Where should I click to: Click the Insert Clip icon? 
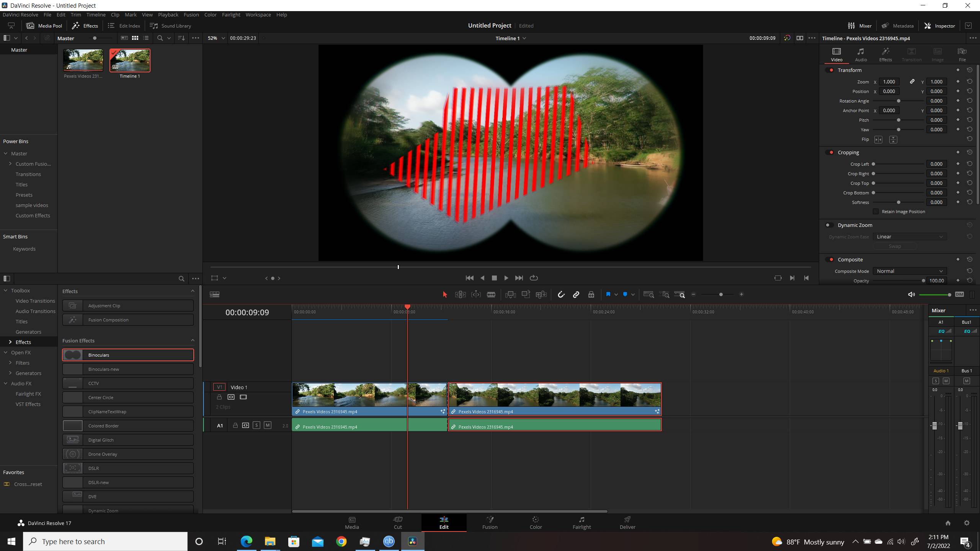[510, 294]
